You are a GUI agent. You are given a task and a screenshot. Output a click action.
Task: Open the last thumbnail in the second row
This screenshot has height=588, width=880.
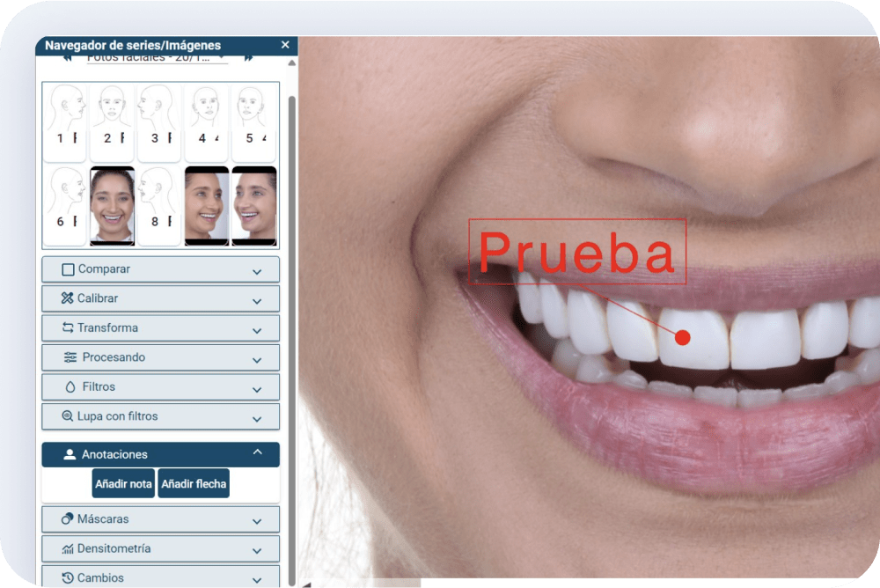(x=254, y=206)
